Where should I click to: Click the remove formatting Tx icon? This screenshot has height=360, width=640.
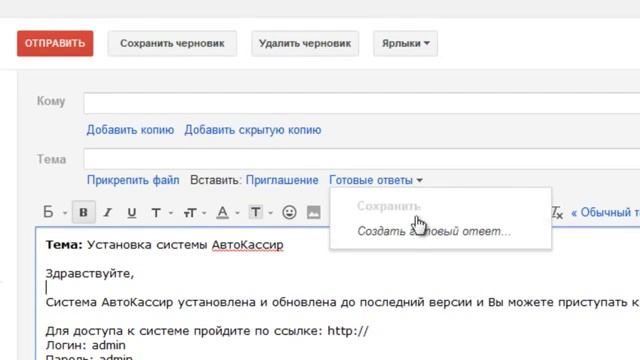coord(557,212)
